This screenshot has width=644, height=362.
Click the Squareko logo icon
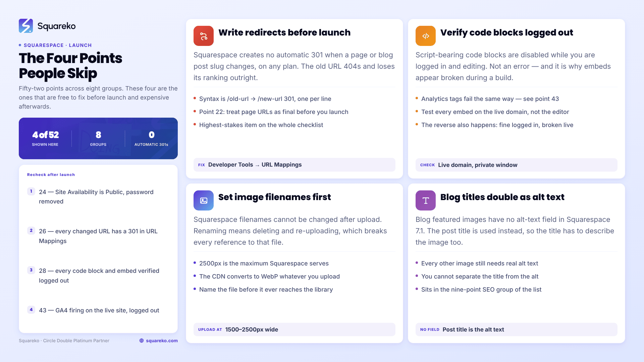26,26
